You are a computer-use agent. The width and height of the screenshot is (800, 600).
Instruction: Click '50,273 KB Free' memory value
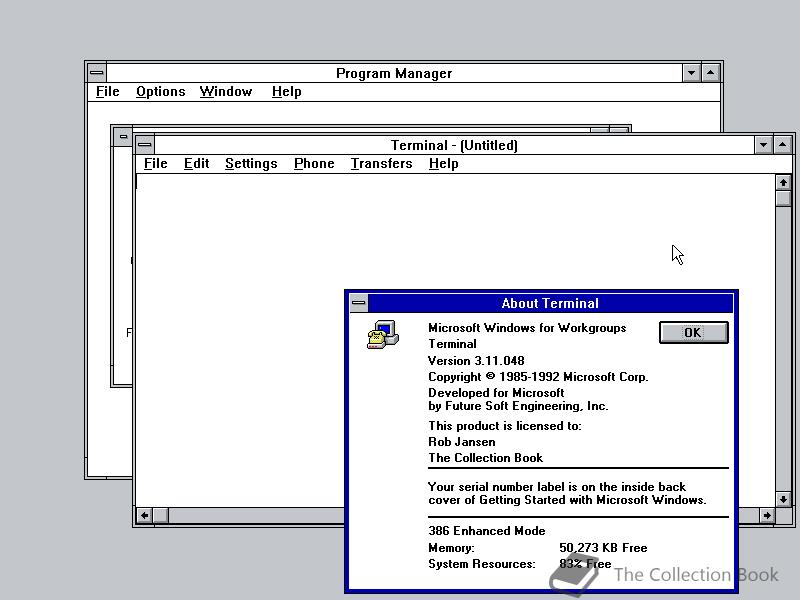point(603,548)
